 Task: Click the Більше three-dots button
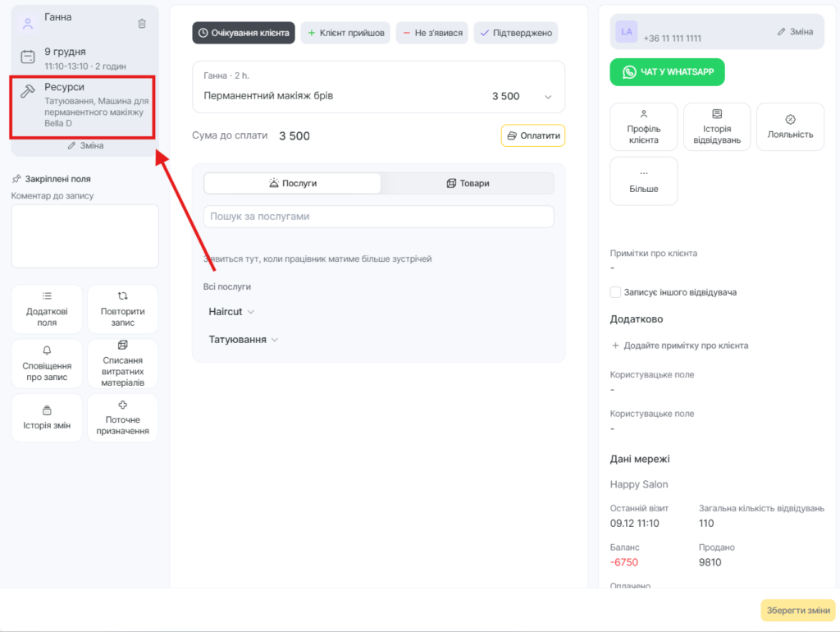point(643,181)
